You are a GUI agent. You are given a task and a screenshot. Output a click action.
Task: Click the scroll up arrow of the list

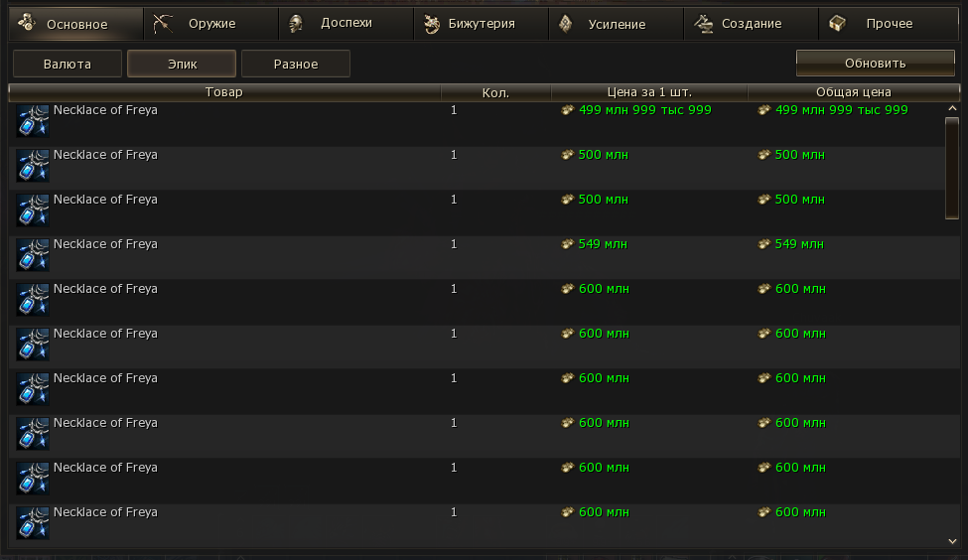953,108
